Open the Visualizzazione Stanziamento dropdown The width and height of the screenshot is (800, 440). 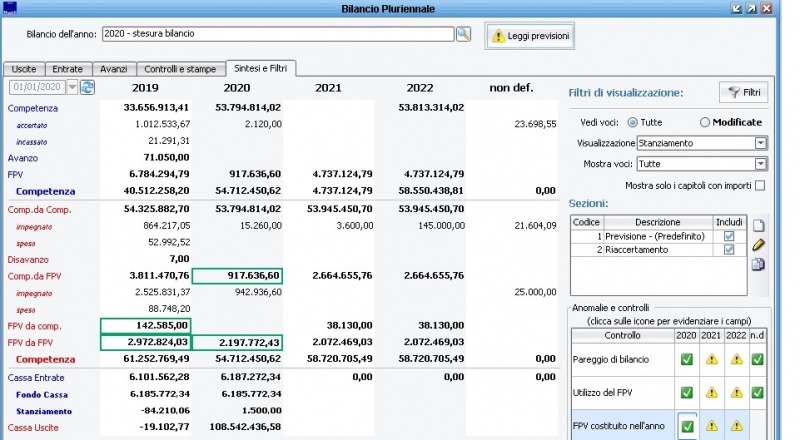click(x=760, y=143)
